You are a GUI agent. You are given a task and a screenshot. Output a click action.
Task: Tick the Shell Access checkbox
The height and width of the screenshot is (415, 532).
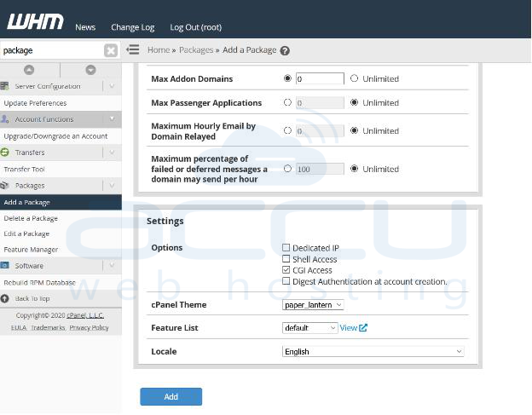[x=286, y=259]
